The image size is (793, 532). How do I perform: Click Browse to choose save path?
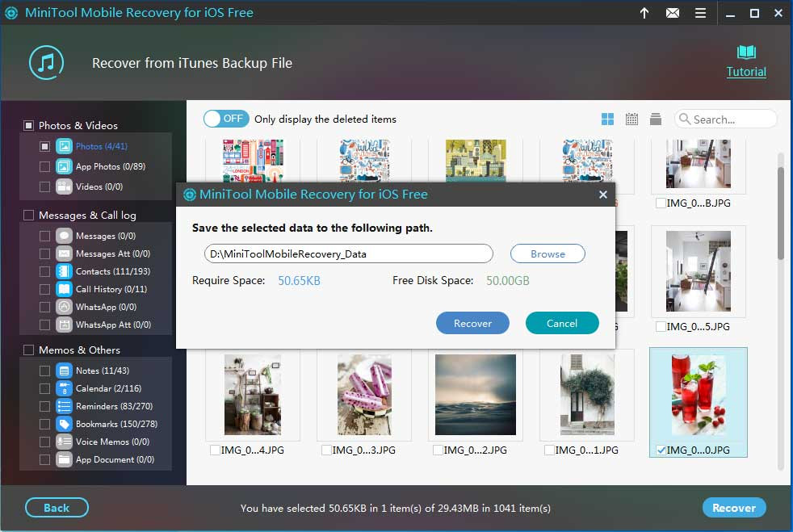click(548, 253)
